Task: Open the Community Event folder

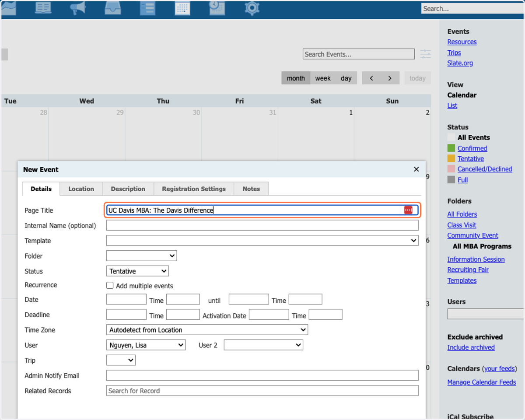Action: click(x=473, y=235)
